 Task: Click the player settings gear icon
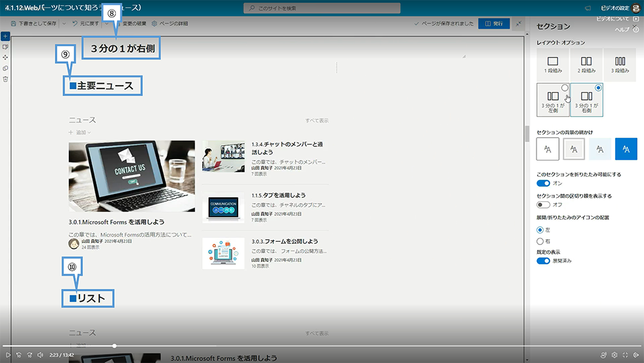pos(614,355)
